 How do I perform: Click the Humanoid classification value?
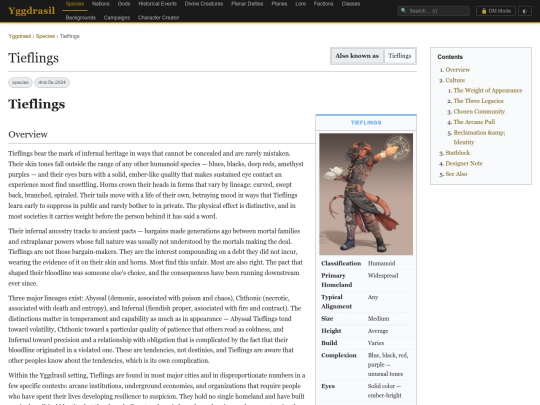point(381,263)
